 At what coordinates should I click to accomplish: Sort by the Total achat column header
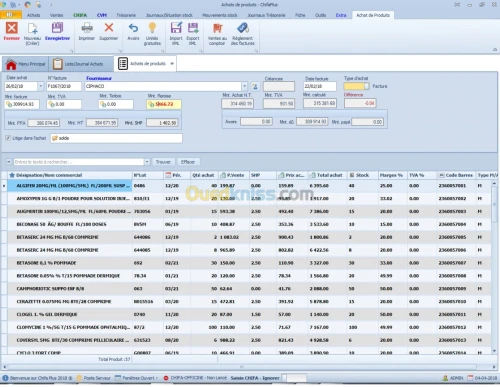click(327, 175)
